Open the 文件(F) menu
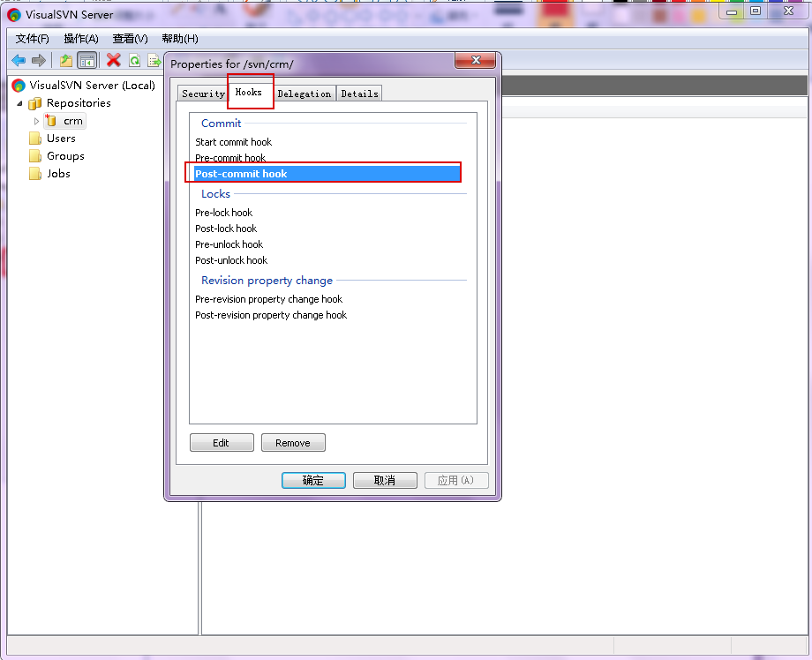812x660 pixels. coord(32,39)
